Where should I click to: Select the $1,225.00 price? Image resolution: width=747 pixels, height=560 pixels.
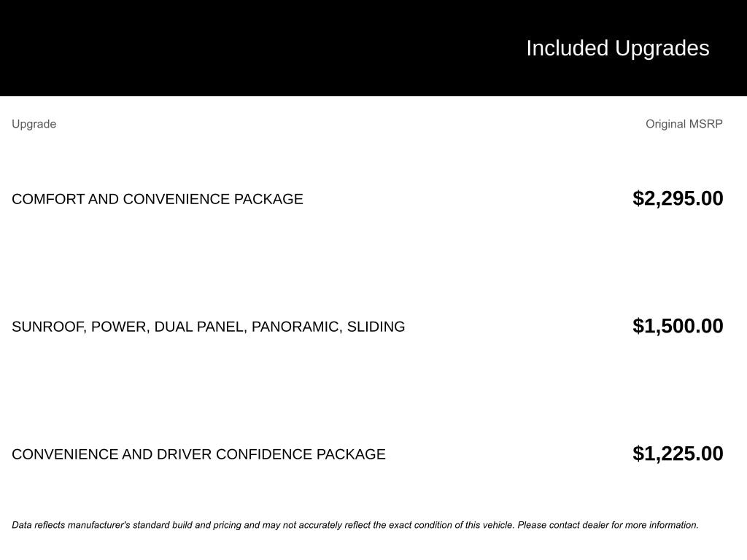point(678,454)
